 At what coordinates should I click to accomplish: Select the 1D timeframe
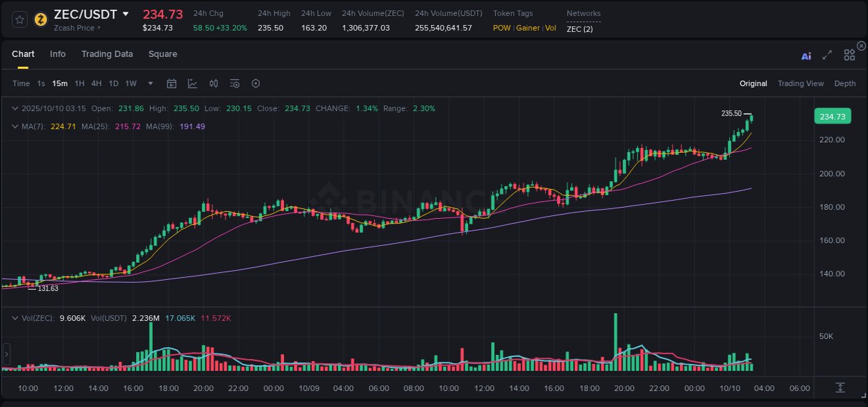tap(113, 83)
